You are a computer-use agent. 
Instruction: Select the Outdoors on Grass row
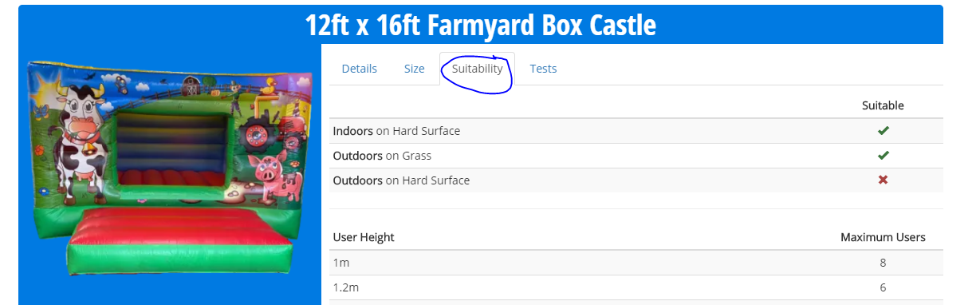point(636,156)
